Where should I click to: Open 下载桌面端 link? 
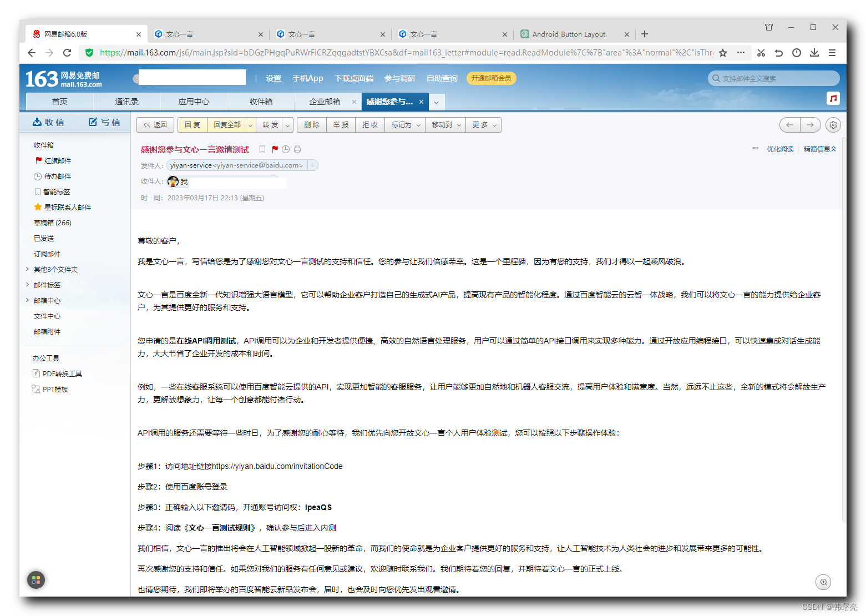point(354,78)
